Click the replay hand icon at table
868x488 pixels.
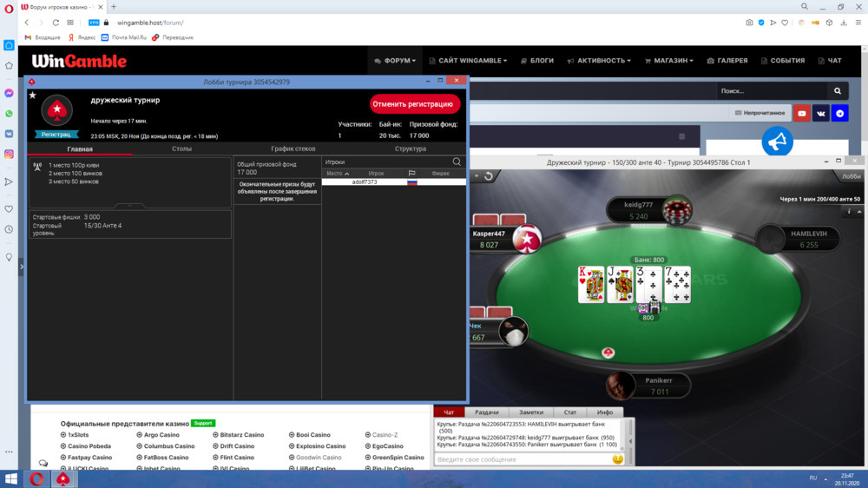coord(489,176)
